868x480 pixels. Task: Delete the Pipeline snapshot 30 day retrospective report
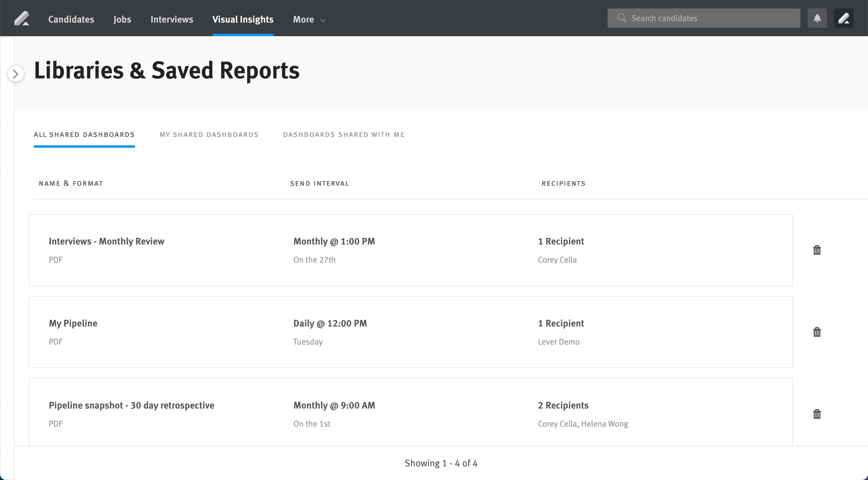(817, 414)
